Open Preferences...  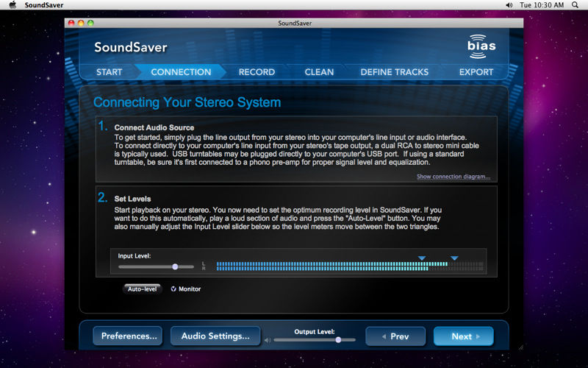(x=127, y=336)
